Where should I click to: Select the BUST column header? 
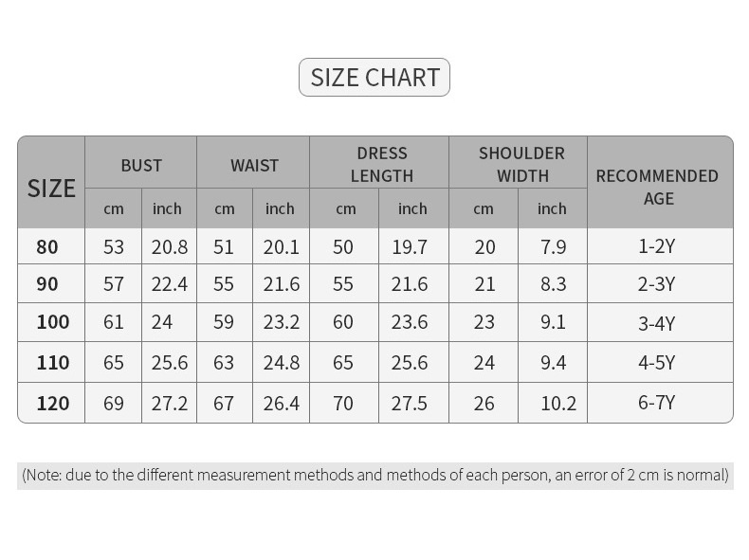pyautogui.click(x=141, y=165)
